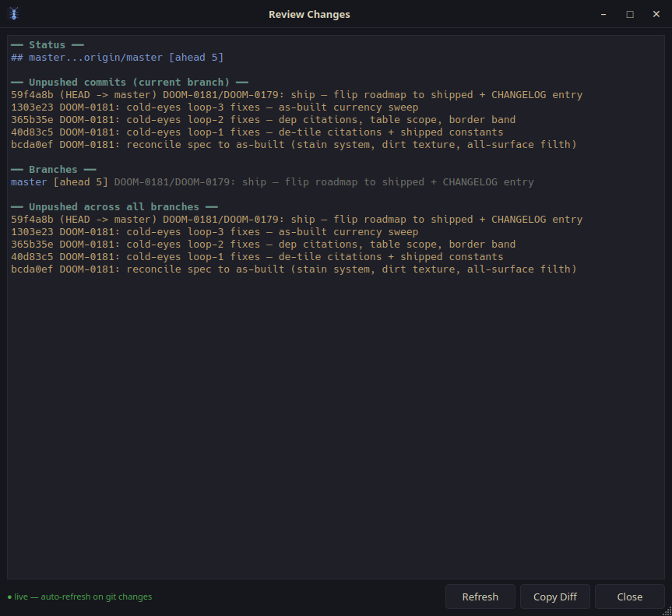
Task: Click first 40d83c5 loop-1 fixes commit line
Action: point(257,132)
